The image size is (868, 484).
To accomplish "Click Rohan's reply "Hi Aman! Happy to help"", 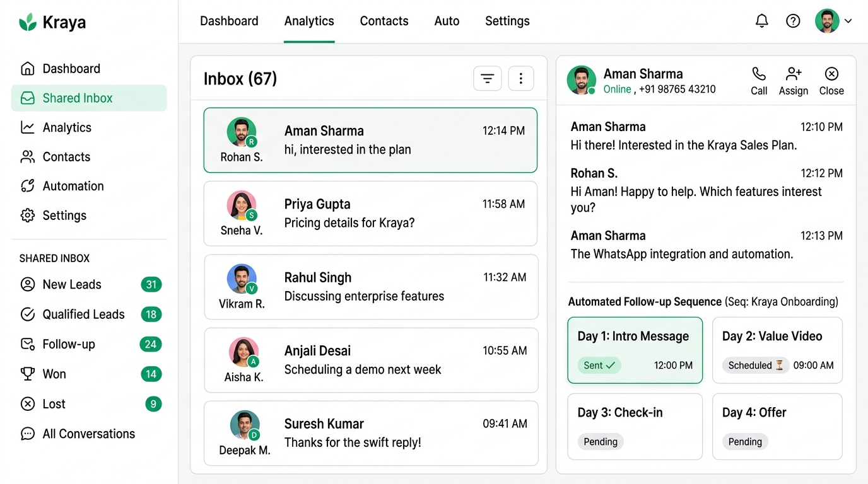I will tap(696, 199).
